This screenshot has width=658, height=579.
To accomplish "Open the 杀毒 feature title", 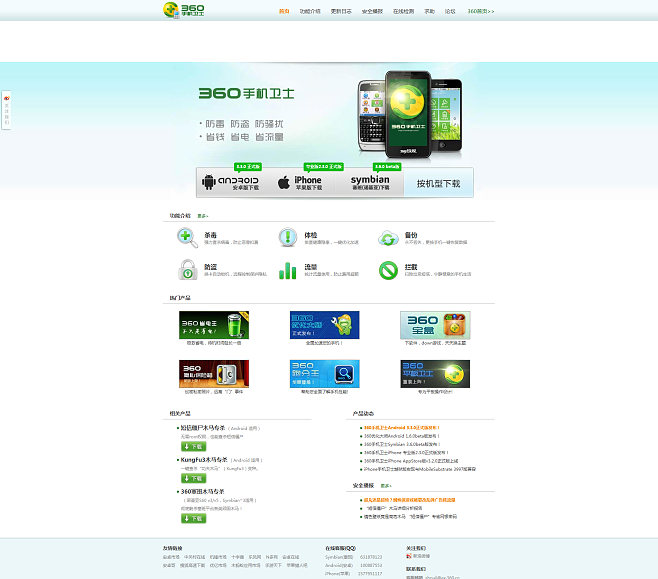I will click(x=210, y=235).
